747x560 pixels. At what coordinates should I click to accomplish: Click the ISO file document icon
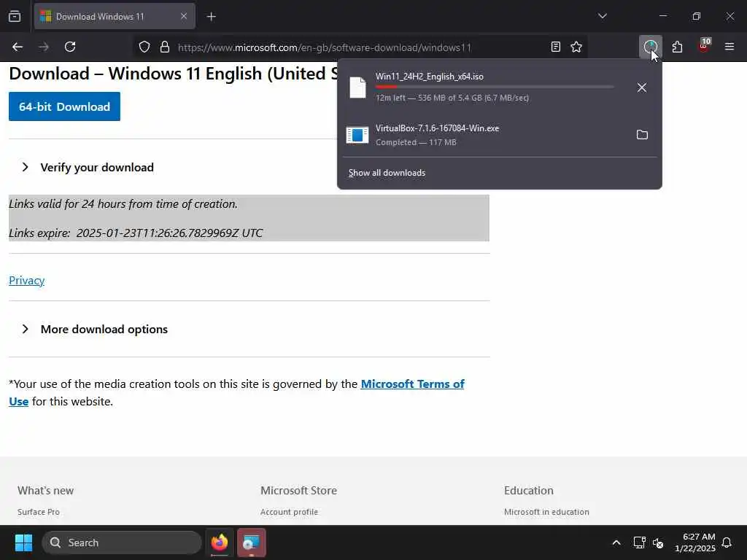pos(357,87)
